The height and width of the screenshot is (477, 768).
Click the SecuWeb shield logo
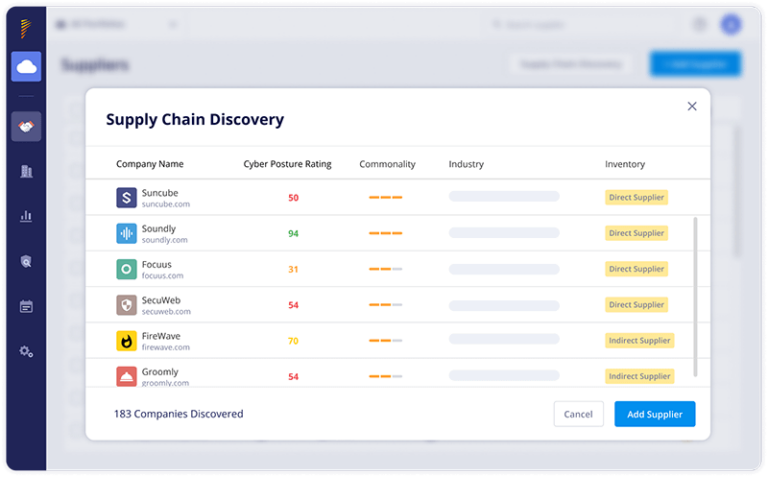pyautogui.click(x=126, y=305)
